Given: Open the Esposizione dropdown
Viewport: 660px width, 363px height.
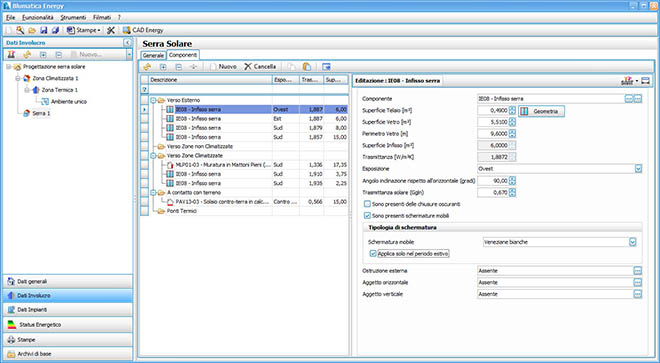Looking at the screenshot, I should point(638,169).
